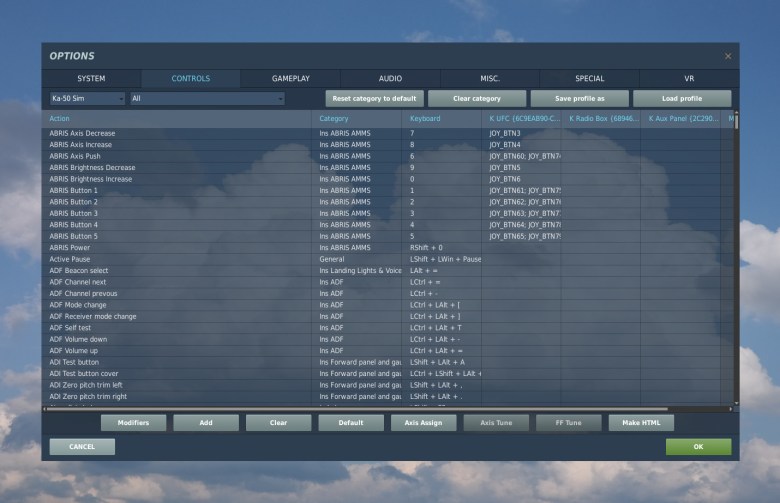Close the Options dialog with X

point(727,56)
